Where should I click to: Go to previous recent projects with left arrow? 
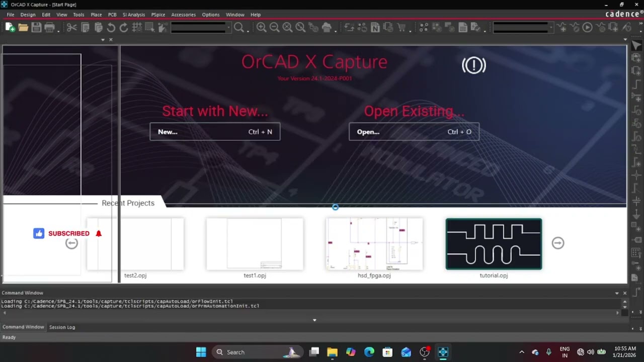coord(71,243)
